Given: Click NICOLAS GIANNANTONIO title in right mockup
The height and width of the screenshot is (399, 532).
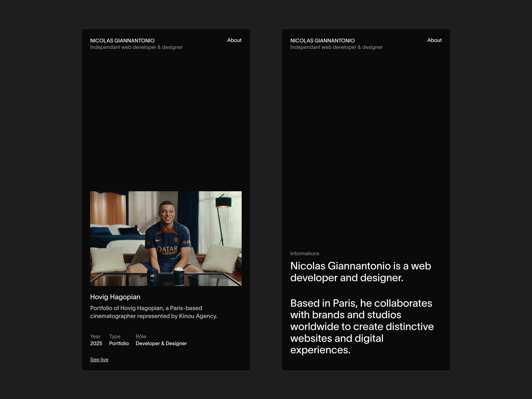Looking at the screenshot, I should 323,41.
